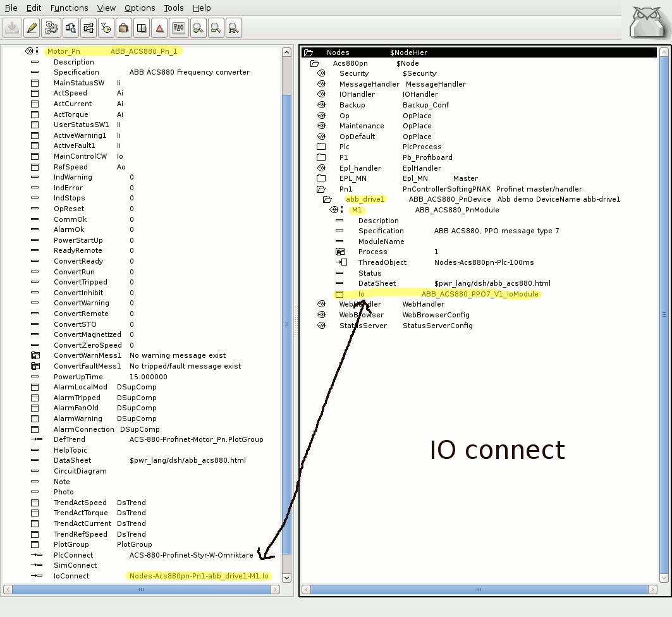Expand the MainStatusSW attribute box
Image resolution: width=672 pixels, height=617 pixels.
click(x=35, y=83)
